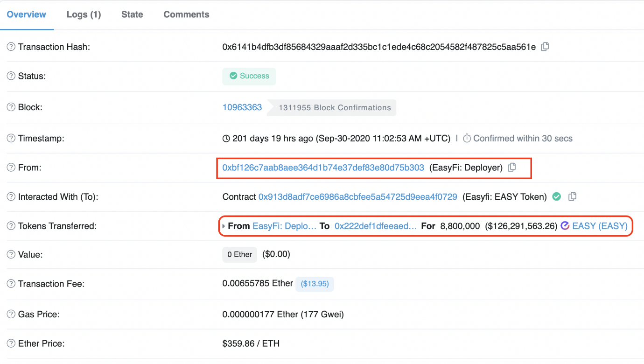Open the EasyFi: Deplo… token sender link
Viewport: 644px width, 364px height.
click(285, 226)
